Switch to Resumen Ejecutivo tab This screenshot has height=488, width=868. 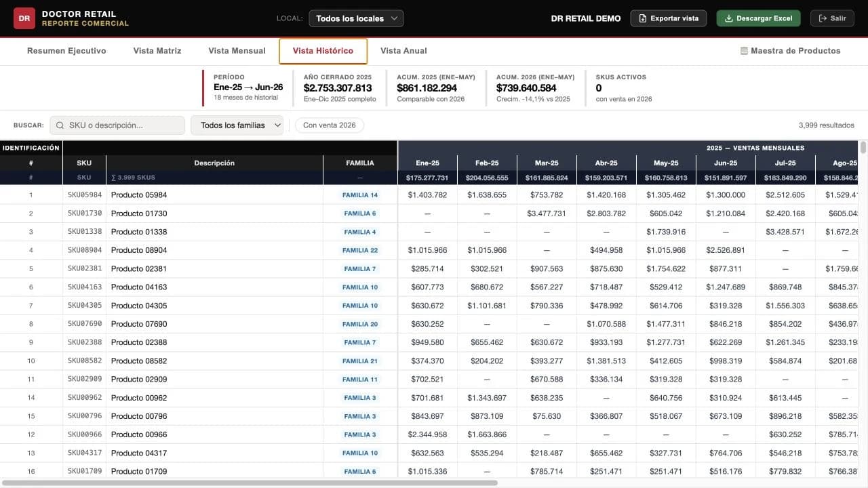(x=66, y=51)
